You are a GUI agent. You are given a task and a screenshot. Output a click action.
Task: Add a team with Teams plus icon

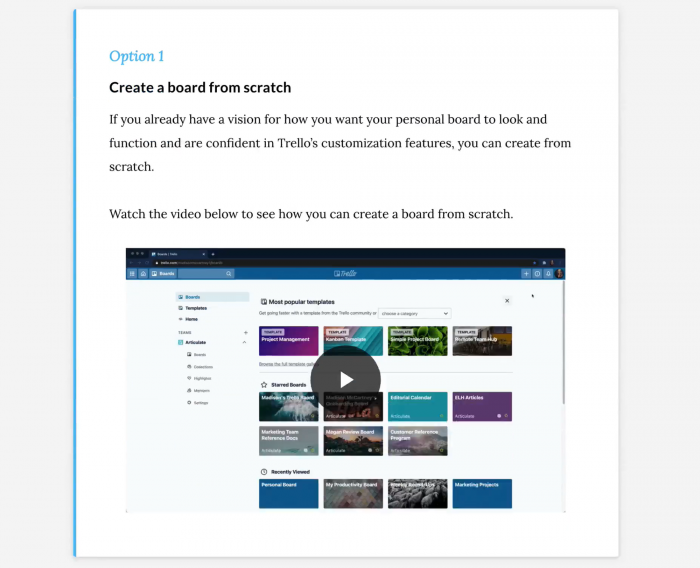pyautogui.click(x=246, y=332)
